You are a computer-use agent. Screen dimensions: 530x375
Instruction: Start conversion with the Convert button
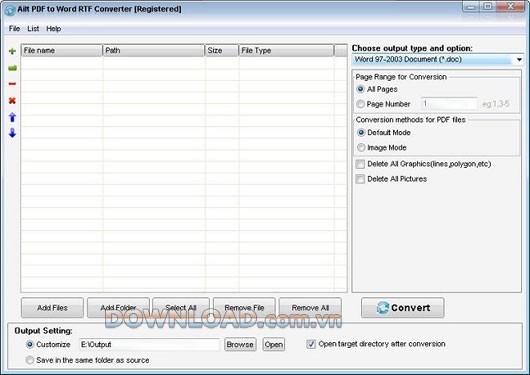(x=403, y=308)
